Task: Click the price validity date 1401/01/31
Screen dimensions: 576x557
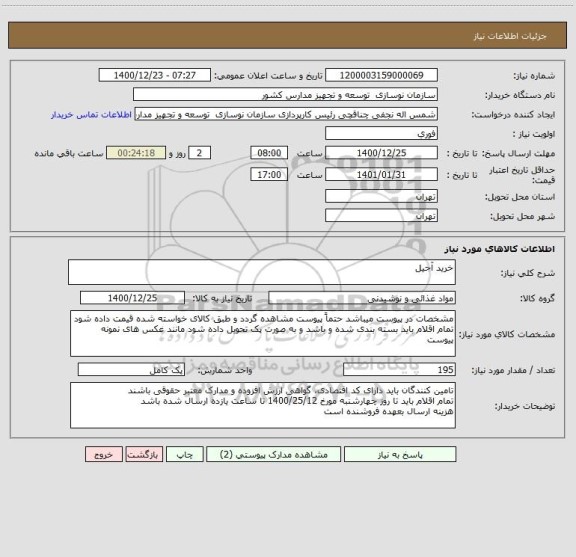Action: click(x=381, y=174)
